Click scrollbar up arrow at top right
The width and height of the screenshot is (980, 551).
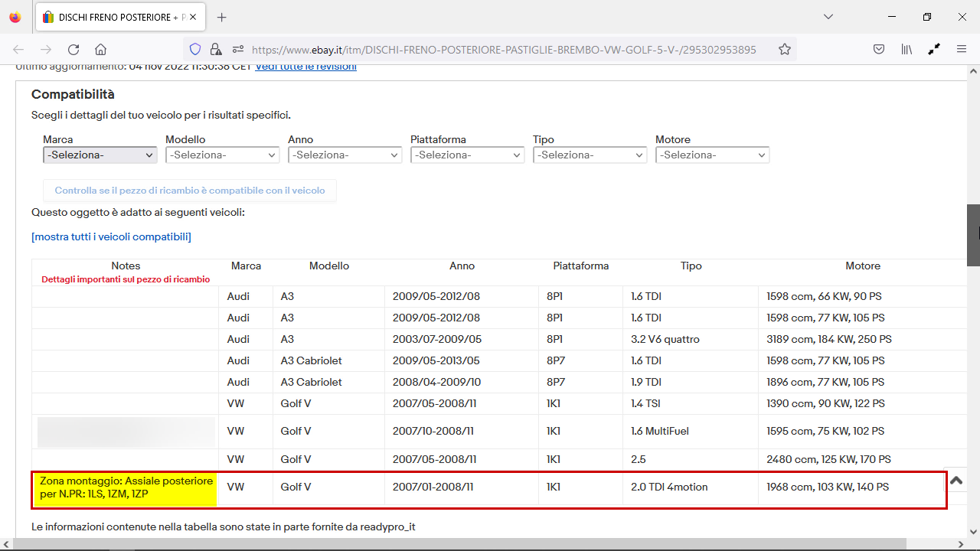click(x=973, y=70)
